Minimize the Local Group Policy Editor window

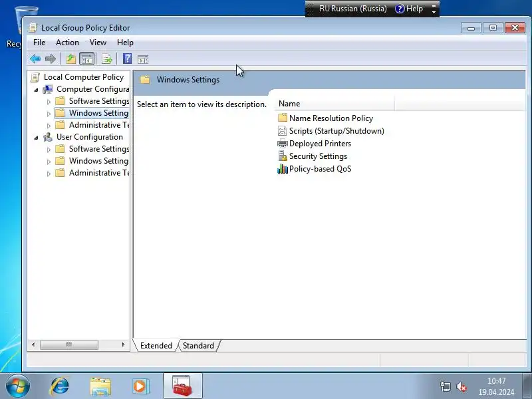tap(471, 28)
